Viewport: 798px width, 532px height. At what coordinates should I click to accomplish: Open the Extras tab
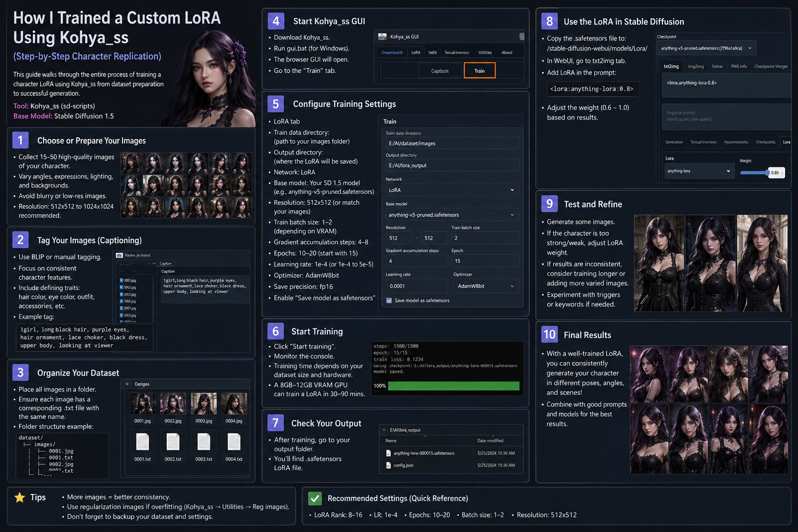717,66
